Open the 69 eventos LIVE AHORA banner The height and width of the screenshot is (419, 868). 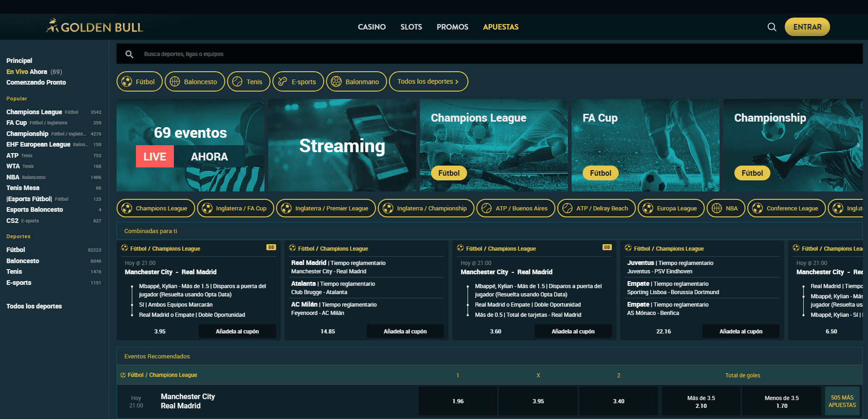pyautogui.click(x=191, y=145)
